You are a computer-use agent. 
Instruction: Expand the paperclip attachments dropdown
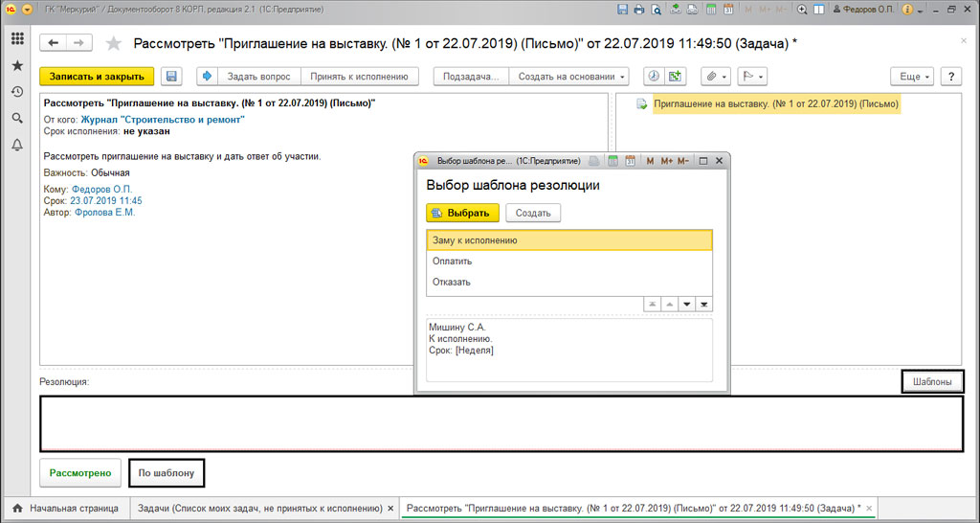pyautogui.click(x=715, y=77)
